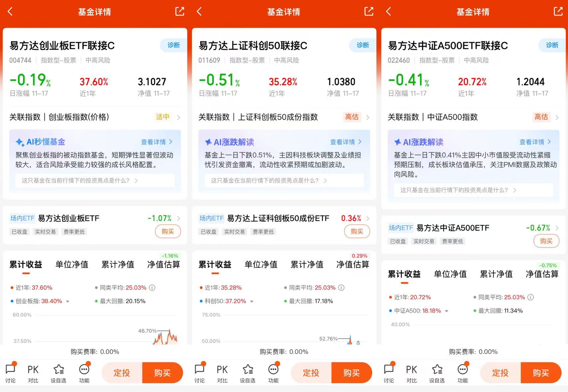Click 净值 1.0380 value
568x392 pixels.
pyautogui.click(x=341, y=82)
